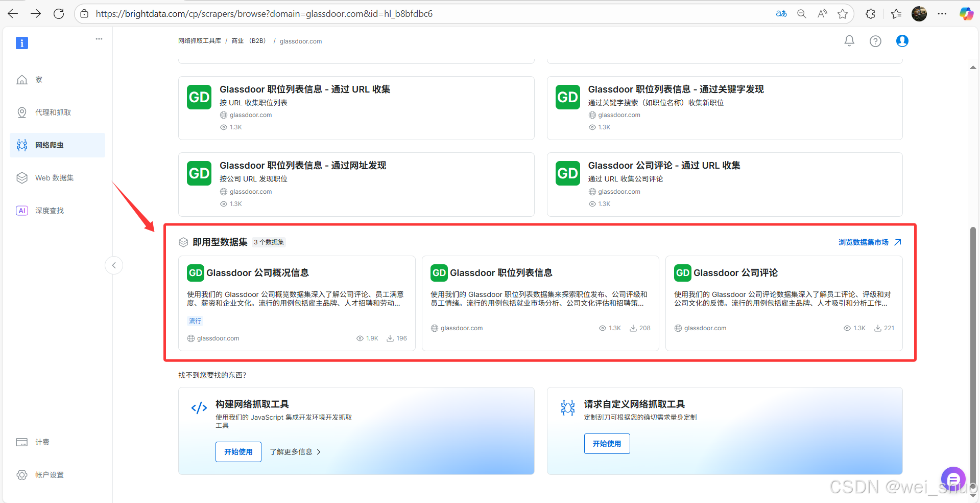Click the 3 个数据集 count badge
980x503 pixels.
click(269, 242)
